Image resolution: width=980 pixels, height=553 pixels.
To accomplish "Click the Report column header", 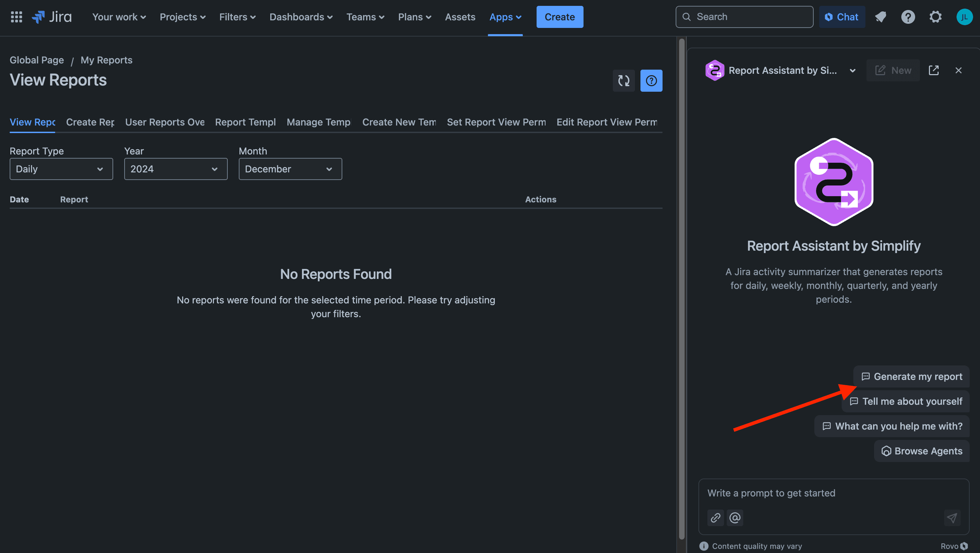I will point(74,199).
